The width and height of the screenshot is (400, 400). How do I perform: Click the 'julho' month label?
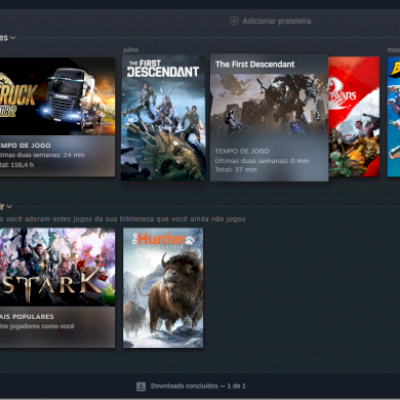point(131,50)
